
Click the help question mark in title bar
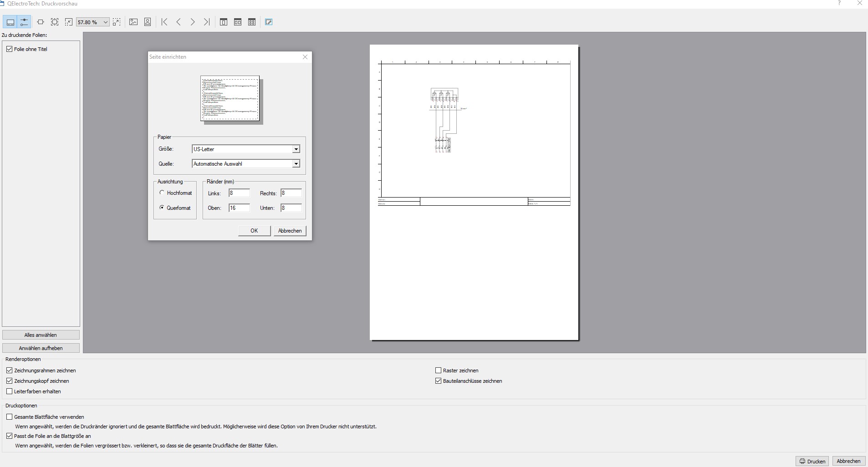click(839, 4)
